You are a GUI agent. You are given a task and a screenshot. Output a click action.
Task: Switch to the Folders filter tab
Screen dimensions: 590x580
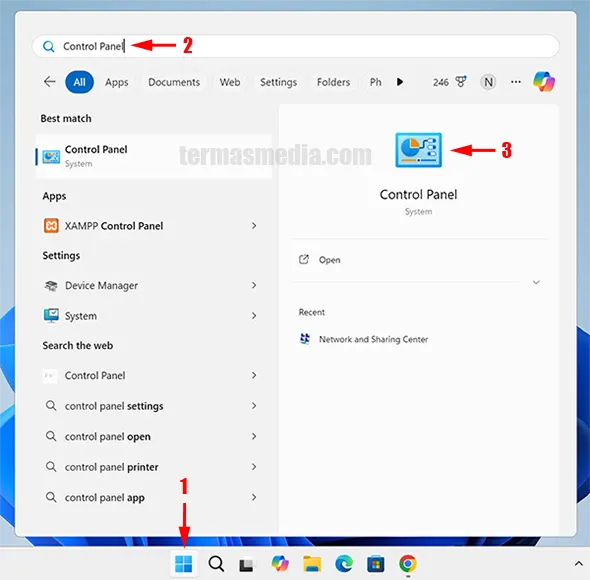coord(333,82)
